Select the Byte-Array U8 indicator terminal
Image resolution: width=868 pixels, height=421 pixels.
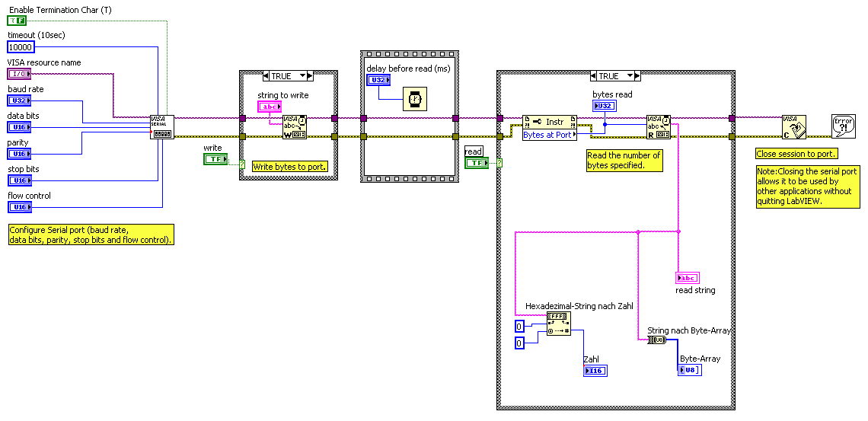click(x=690, y=370)
